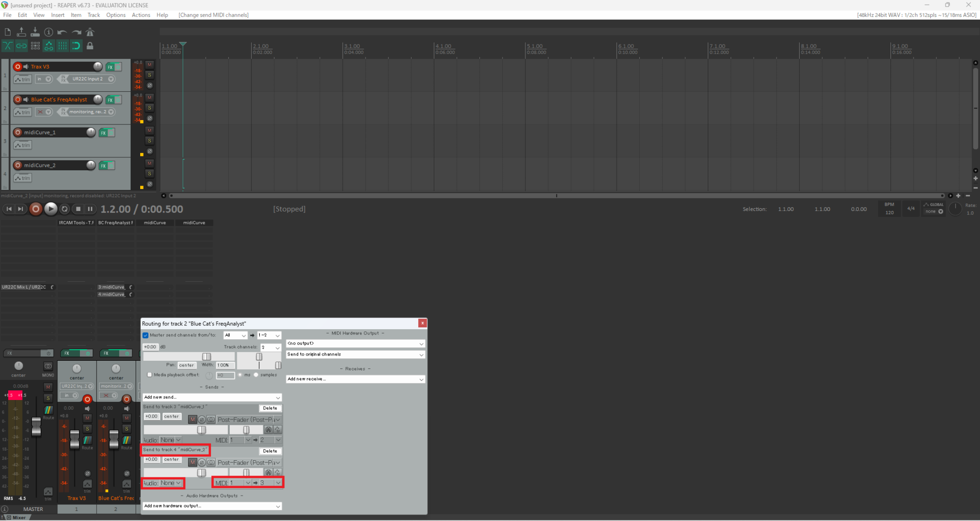This screenshot has width=980, height=521.
Task: Delete the send to midiCurve_1
Action: click(270, 408)
